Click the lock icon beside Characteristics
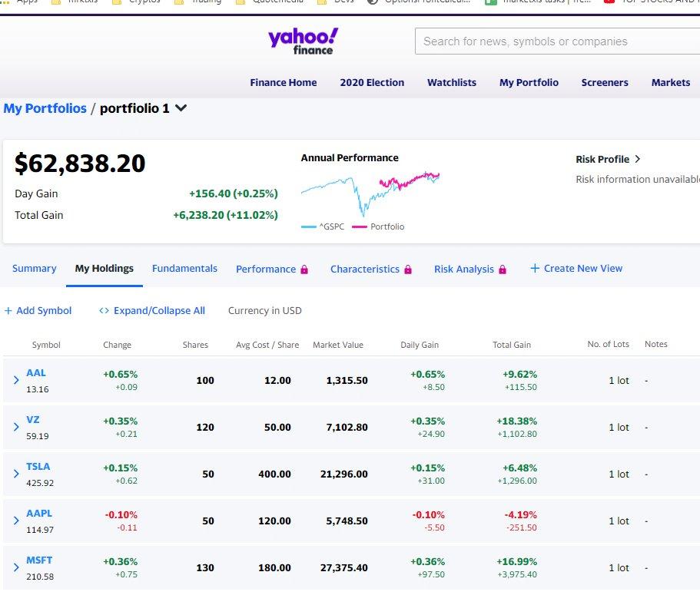700x605 pixels. (406, 269)
